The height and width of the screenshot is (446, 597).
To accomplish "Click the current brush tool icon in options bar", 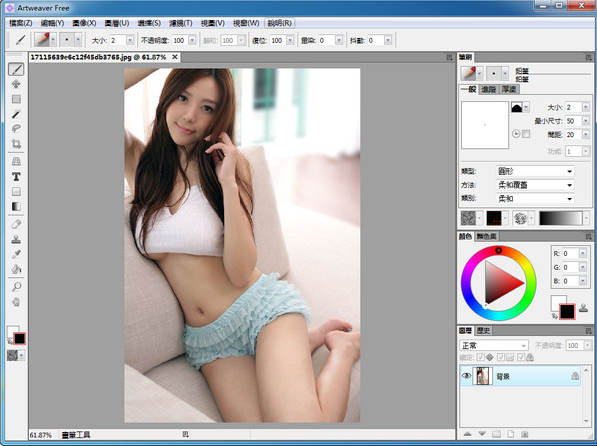I will click(x=20, y=40).
